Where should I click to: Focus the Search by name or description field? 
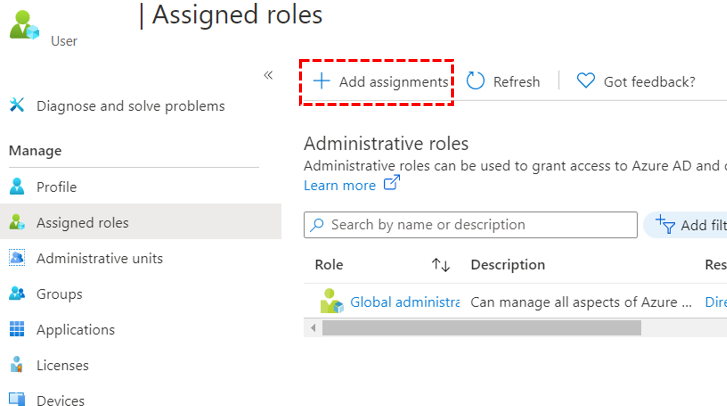coord(471,225)
